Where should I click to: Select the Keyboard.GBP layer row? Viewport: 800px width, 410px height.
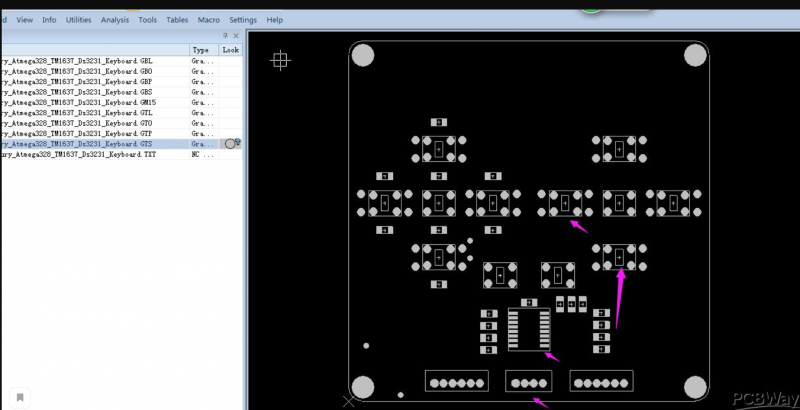point(121,82)
